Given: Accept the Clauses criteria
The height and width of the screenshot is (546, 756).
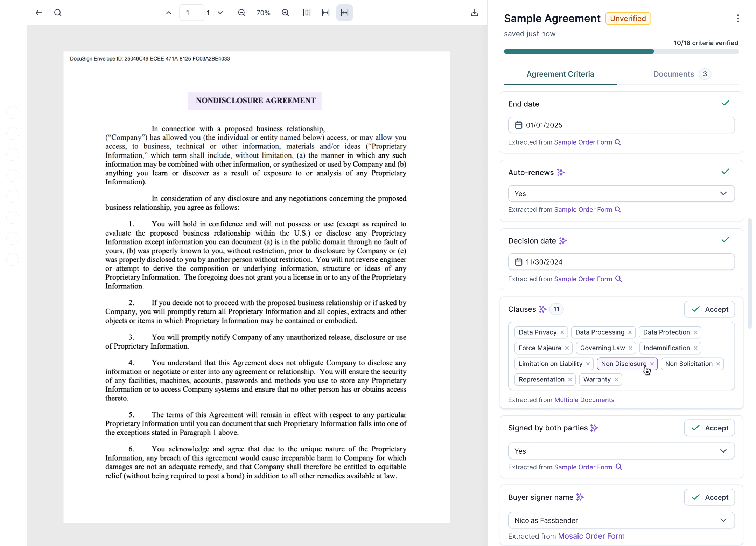Looking at the screenshot, I should pos(709,309).
